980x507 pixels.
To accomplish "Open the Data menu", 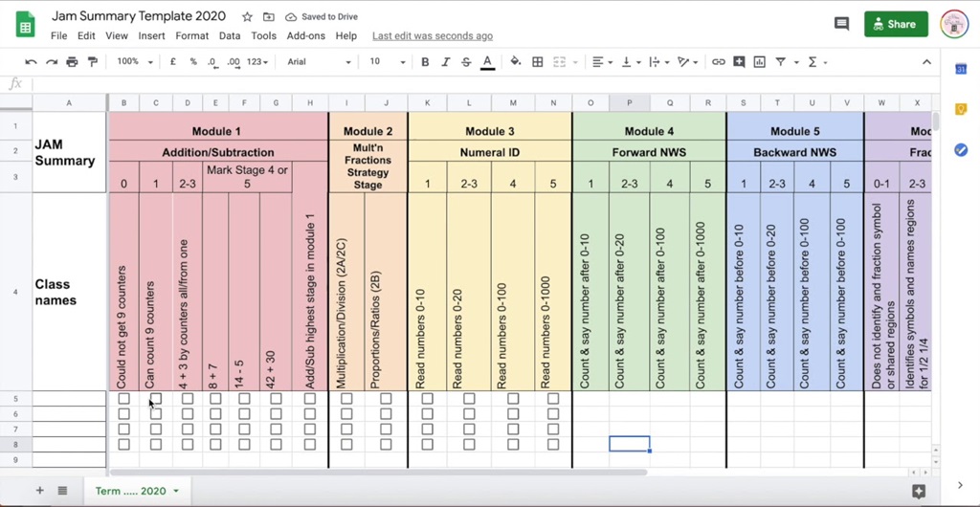I will 230,35.
